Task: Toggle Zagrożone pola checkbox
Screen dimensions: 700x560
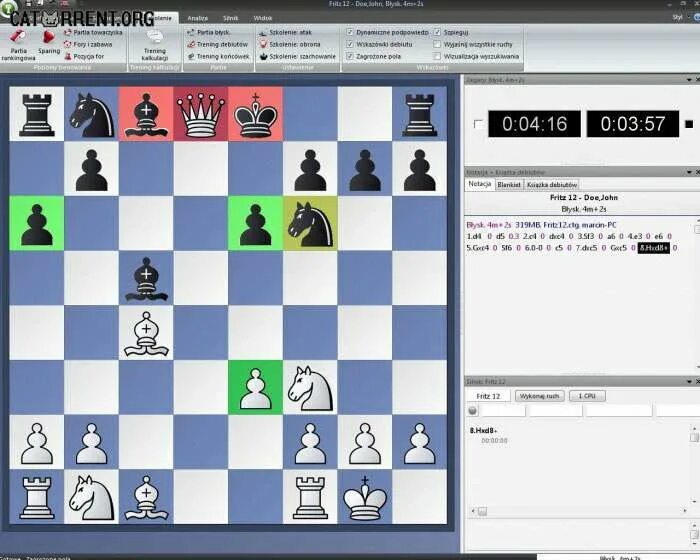Action: pos(350,56)
